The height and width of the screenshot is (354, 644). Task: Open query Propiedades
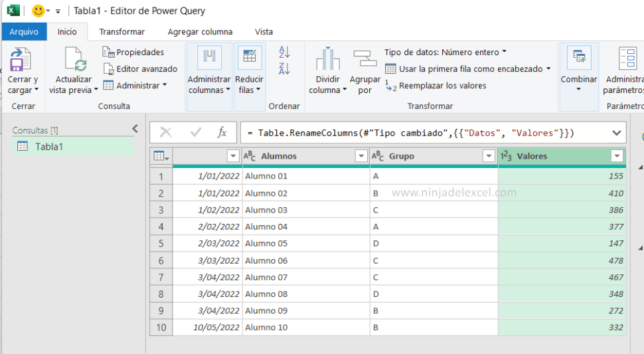tap(133, 52)
